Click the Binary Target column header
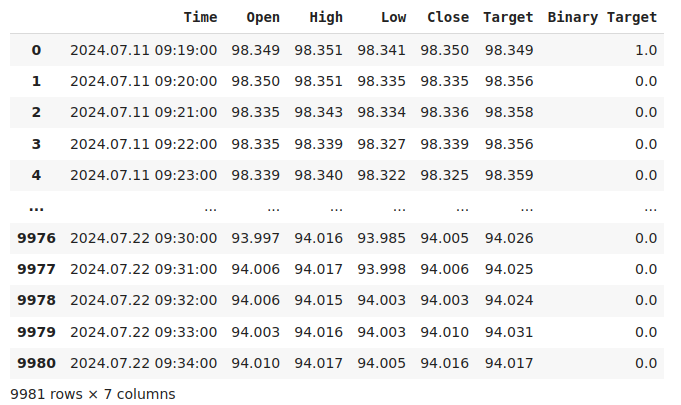Viewport: 681px width, 405px height. coord(602,18)
